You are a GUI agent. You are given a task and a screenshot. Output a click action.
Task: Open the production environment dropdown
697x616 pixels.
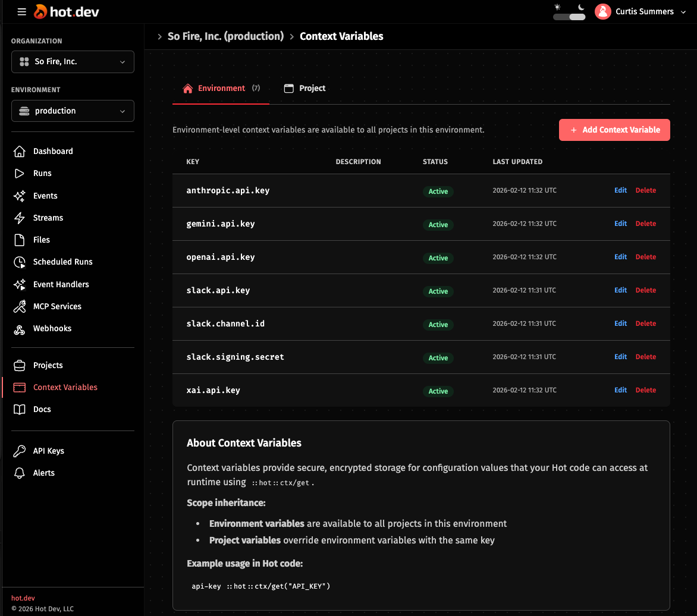73,111
